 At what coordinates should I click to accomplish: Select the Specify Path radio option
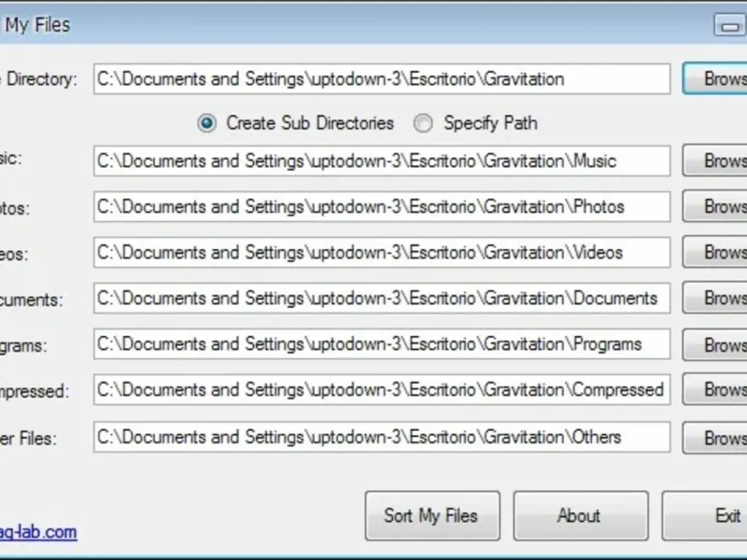[425, 123]
